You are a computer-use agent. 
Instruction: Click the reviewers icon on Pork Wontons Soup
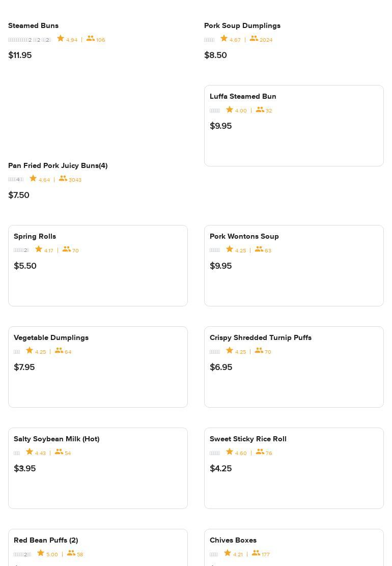point(259,249)
